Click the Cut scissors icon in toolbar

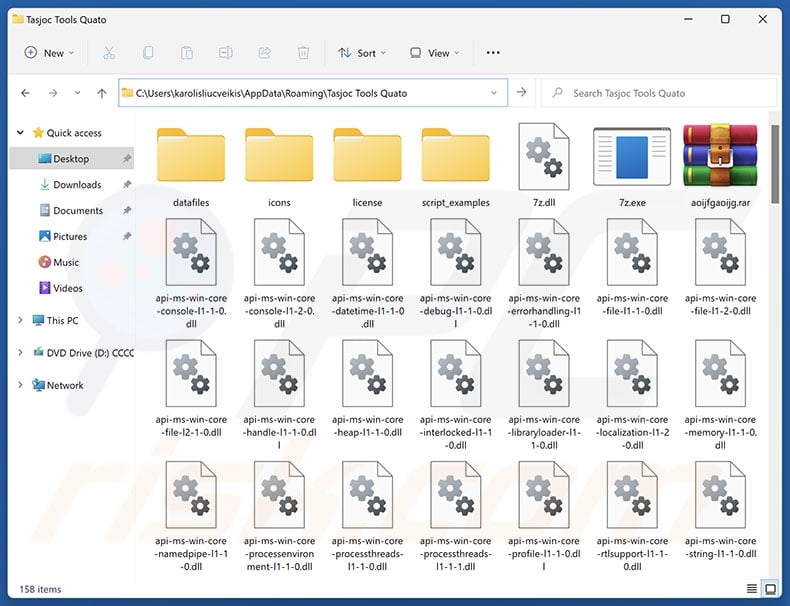pyautogui.click(x=109, y=53)
